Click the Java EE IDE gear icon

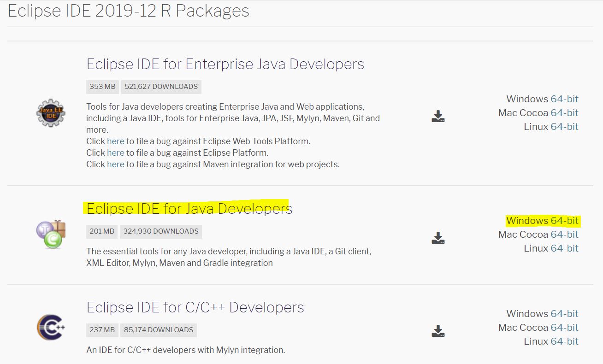pyautogui.click(x=51, y=113)
